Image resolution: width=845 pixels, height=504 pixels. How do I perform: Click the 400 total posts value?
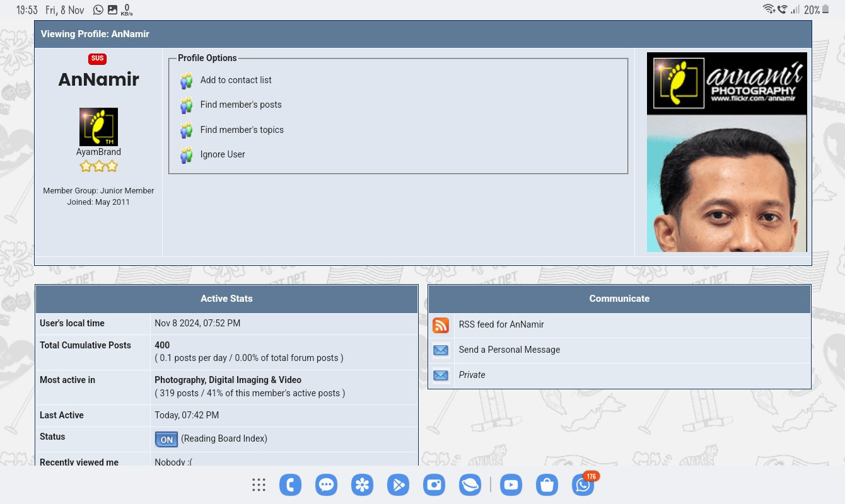click(162, 345)
